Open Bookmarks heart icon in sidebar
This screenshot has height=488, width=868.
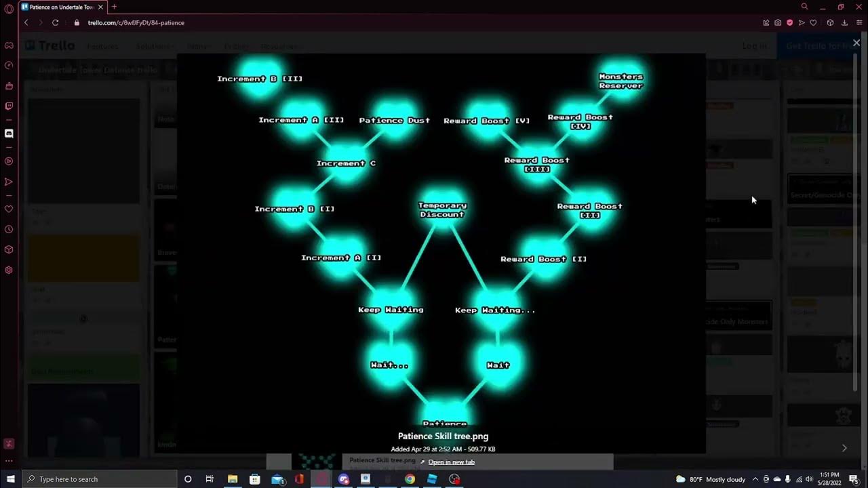point(9,209)
